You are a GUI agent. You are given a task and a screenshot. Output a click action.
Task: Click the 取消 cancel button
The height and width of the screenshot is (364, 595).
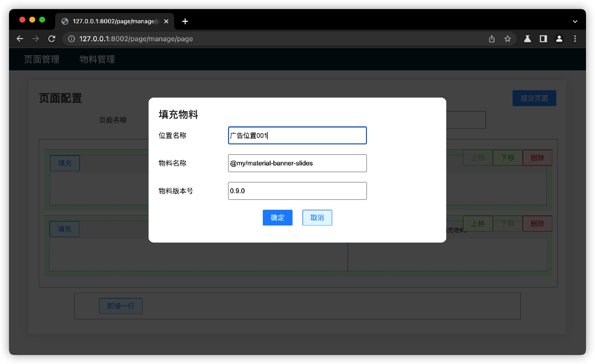click(317, 217)
